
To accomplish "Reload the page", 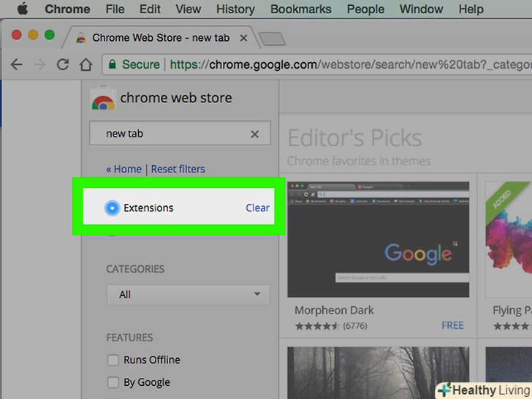I will click(x=63, y=64).
